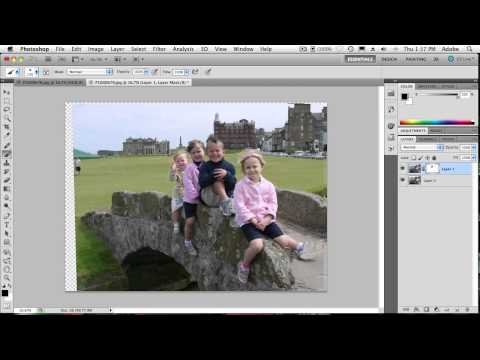
Task: Click the Create new layer icon
Action: point(457,309)
